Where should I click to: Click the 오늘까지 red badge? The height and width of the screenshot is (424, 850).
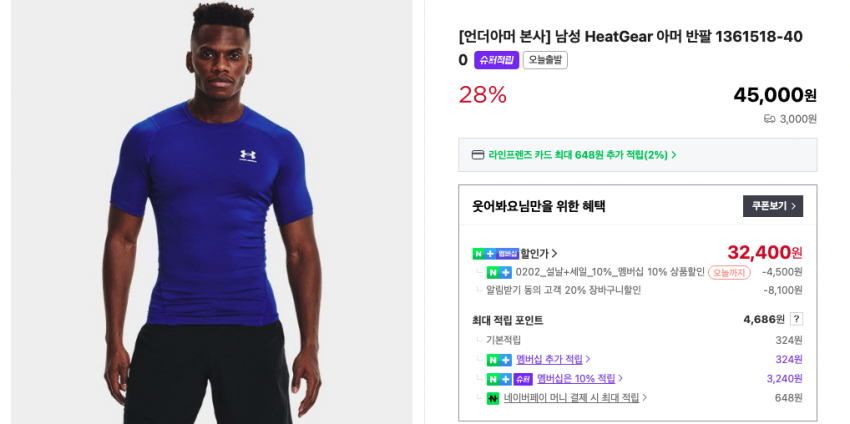(729, 273)
